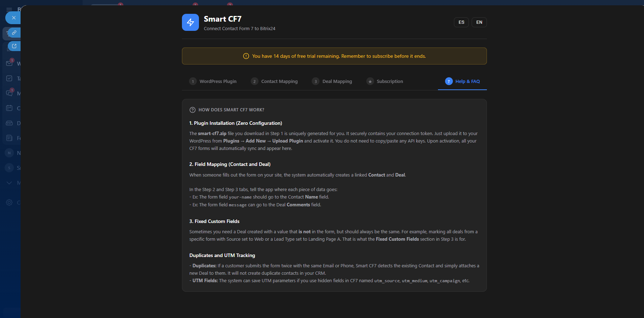The image size is (644, 318).
Task: Expand the More chevron in sidebar
Action: click(10, 183)
